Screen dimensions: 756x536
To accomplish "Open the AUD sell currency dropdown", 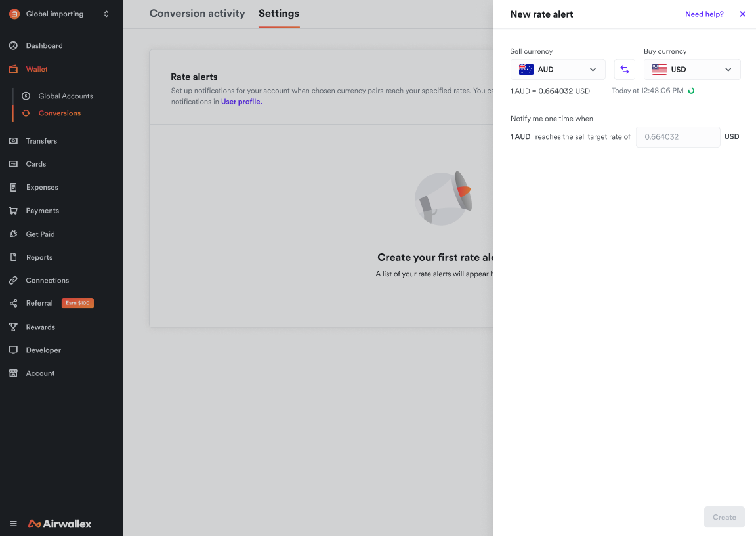I will pyautogui.click(x=558, y=70).
